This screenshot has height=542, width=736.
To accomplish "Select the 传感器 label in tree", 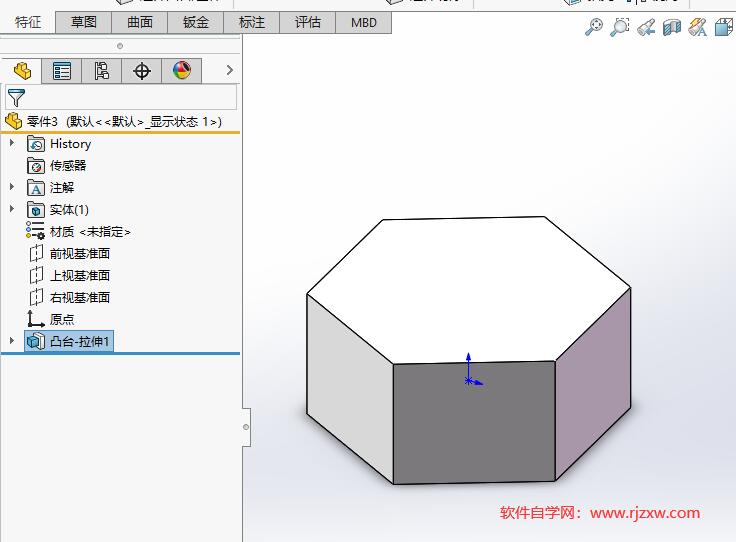I will [x=68, y=166].
